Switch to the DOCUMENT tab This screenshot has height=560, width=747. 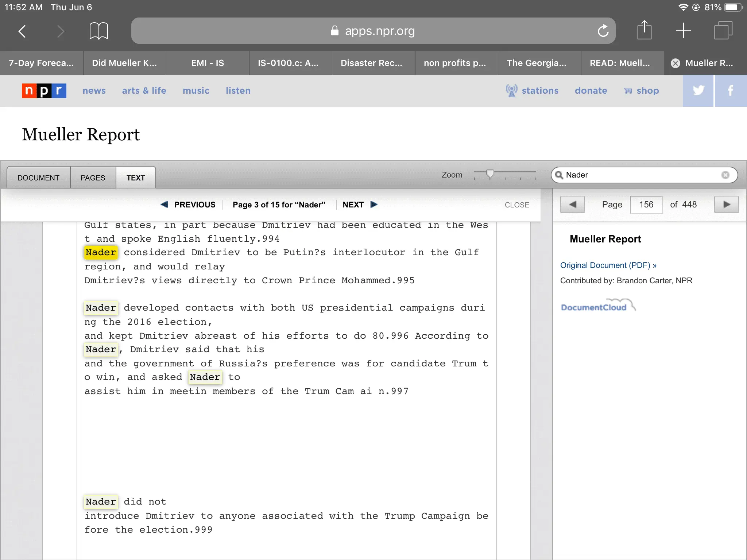pos(38,178)
